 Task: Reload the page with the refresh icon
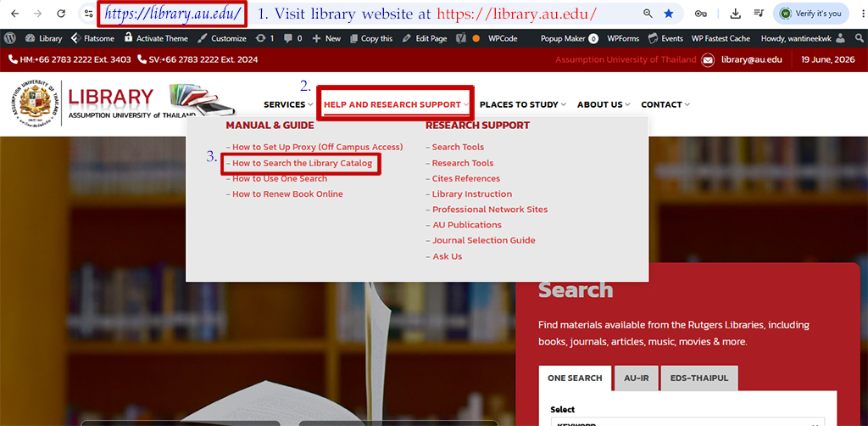click(61, 14)
